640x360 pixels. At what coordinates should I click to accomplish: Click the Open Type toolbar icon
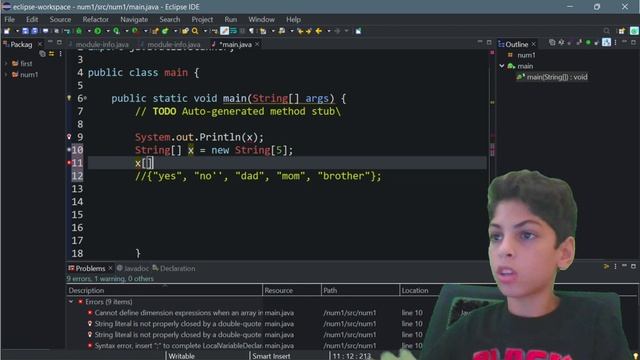click(x=185, y=31)
